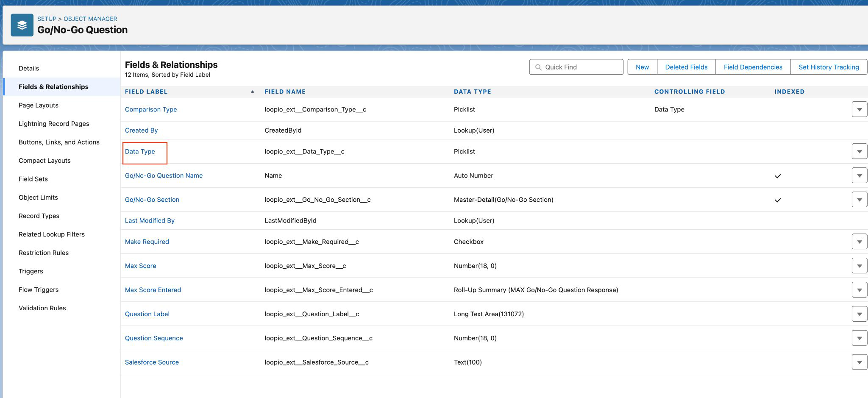
Task: Open Validation Rules section
Action: point(42,308)
